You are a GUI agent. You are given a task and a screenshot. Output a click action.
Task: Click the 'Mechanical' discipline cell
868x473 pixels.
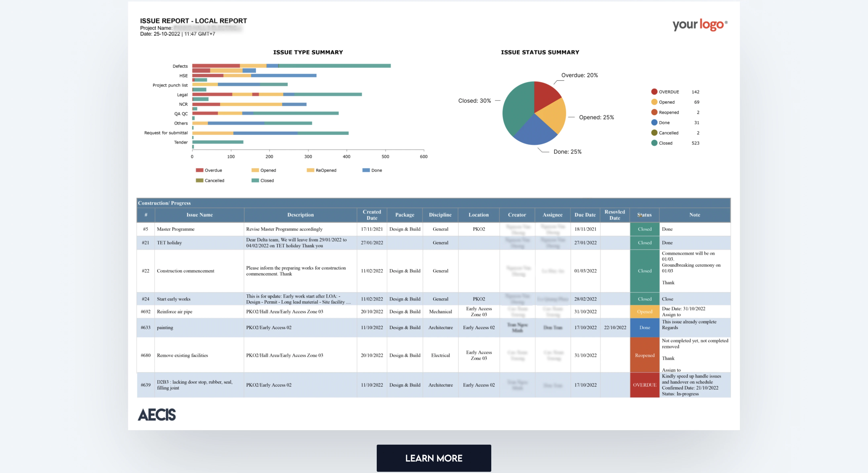440,312
